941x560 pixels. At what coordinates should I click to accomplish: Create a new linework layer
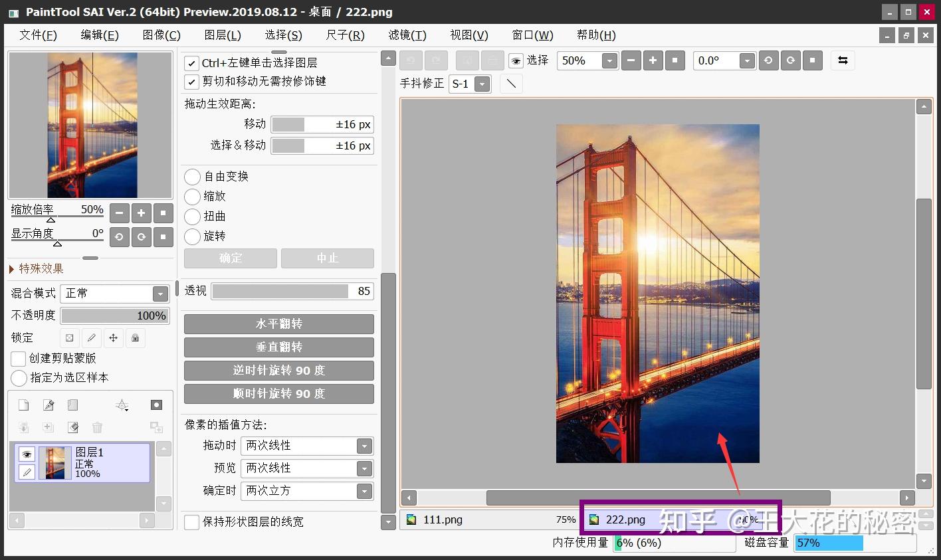coord(49,405)
